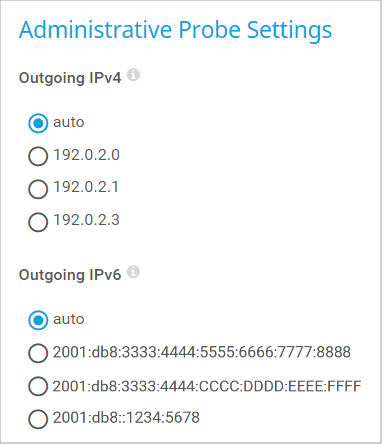The height and width of the screenshot is (444, 382).
Task: Select the 192.0.2.1 radio circle
Action: pos(38,189)
